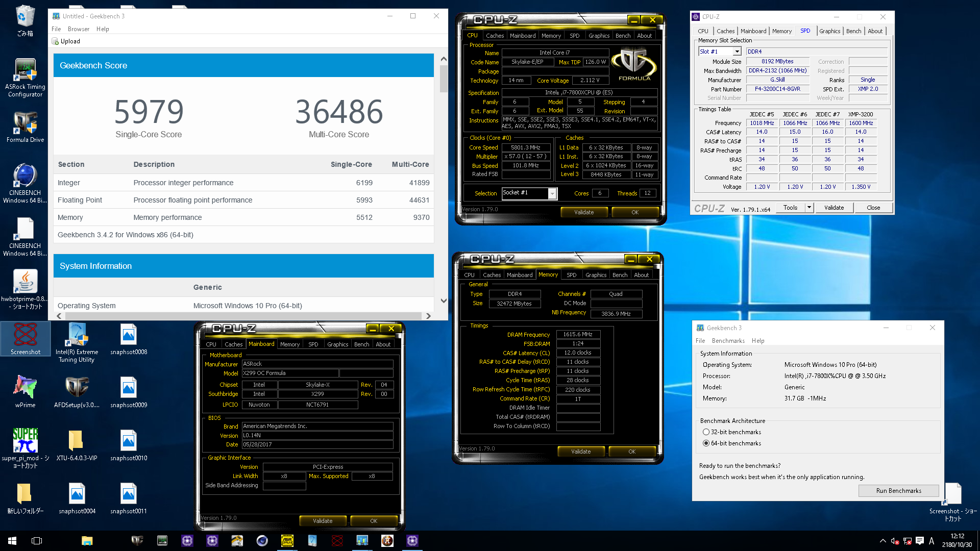
Task: Click Run Benchmarks button
Action: [898, 491]
